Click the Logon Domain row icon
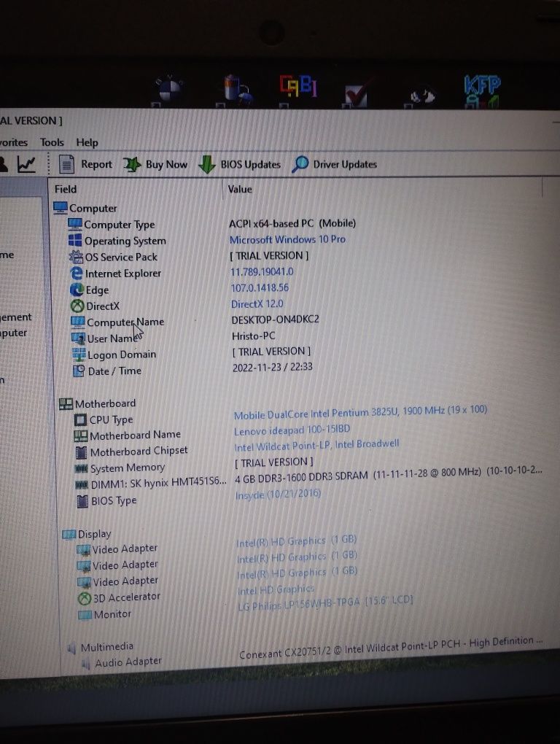 click(x=79, y=354)
